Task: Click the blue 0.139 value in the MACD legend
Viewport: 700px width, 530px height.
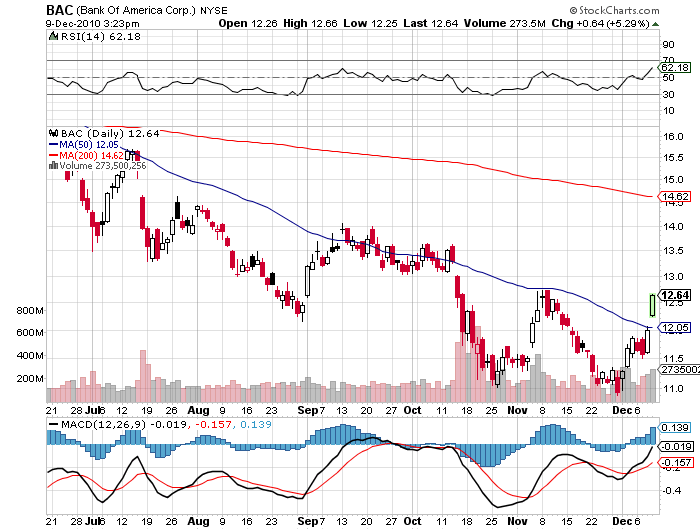Action: [256, 425]
